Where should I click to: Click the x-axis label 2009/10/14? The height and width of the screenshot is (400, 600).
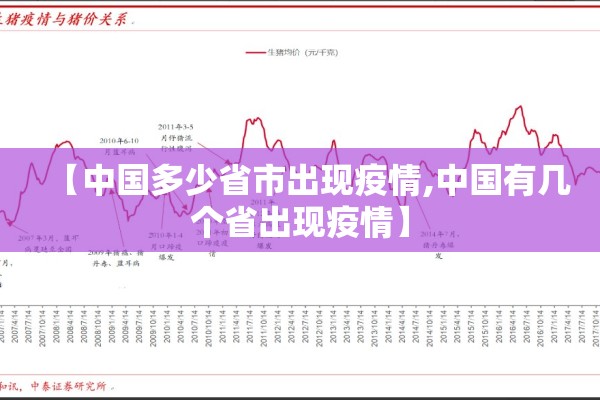click(x=153, y=328)
